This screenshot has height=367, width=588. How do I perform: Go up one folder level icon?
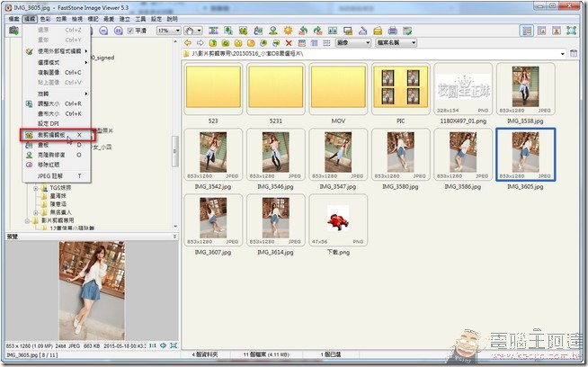click(213, 43)
